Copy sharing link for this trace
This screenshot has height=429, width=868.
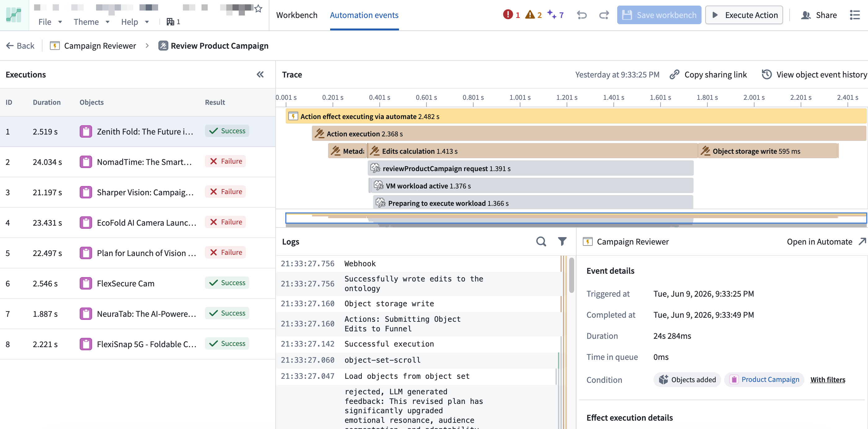708,74
